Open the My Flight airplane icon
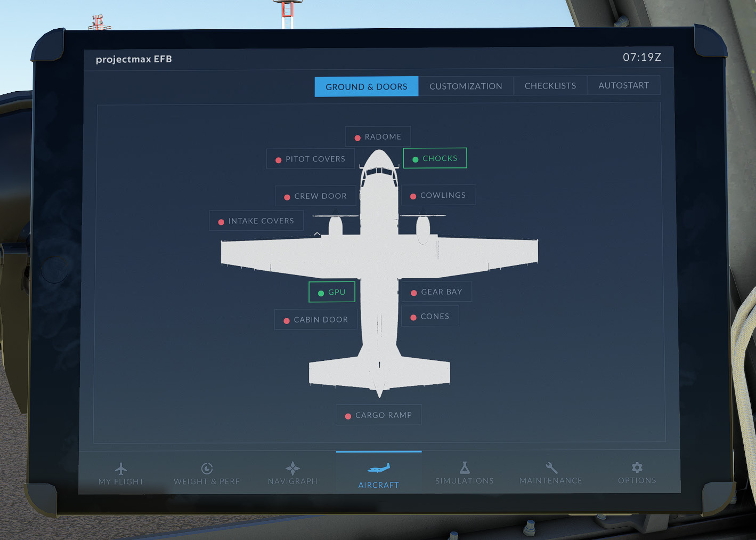The image size is (756, 540). (121, 469)
